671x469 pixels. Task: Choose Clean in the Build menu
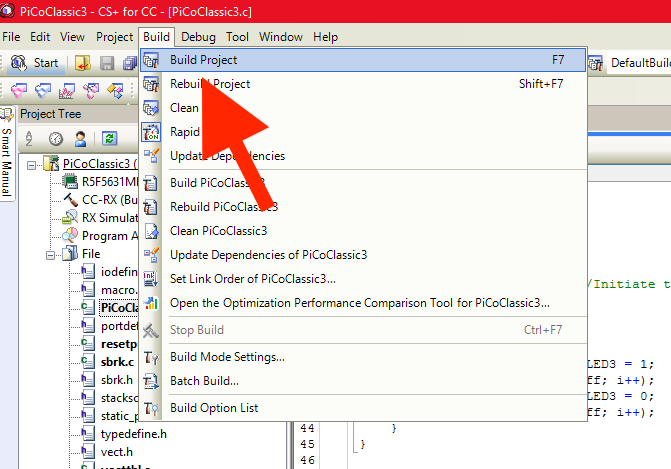363,108
